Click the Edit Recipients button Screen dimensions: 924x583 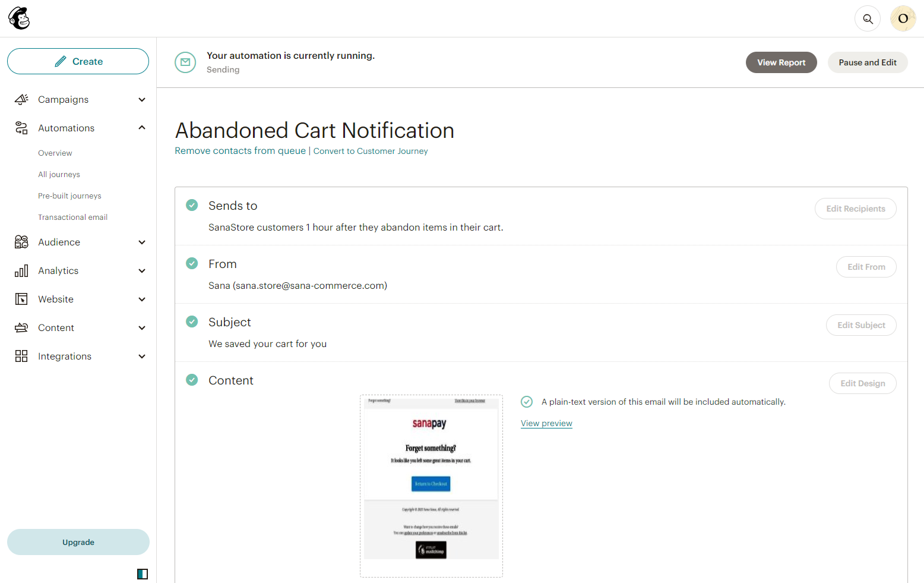tap(855, 209)
